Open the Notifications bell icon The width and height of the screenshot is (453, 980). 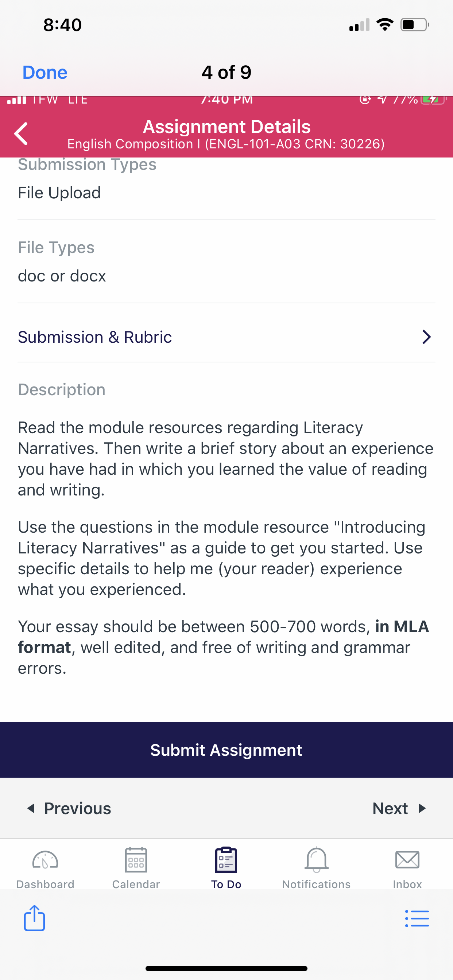tap(316, 860)
